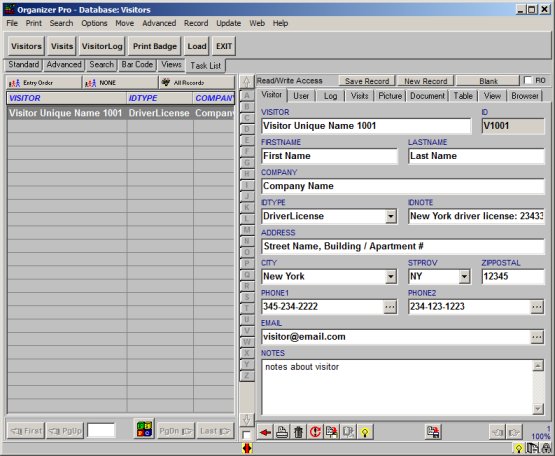This screenshot has height=456, width=555.
Task: Click the up arrow above alphabet index
Action: point(247,82)
